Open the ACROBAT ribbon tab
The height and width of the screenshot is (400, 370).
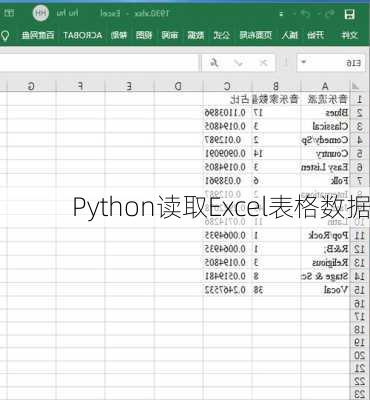[x=83, y=35]
